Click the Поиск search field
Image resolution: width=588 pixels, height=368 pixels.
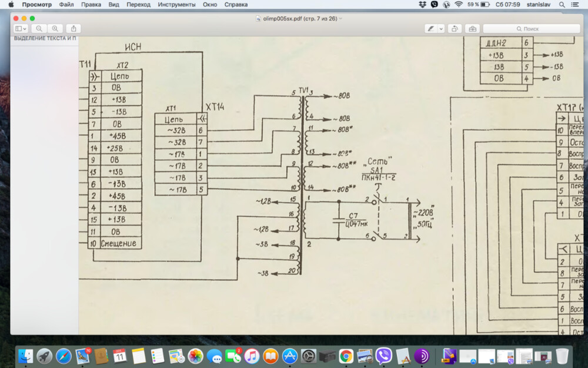click(532, 28)
